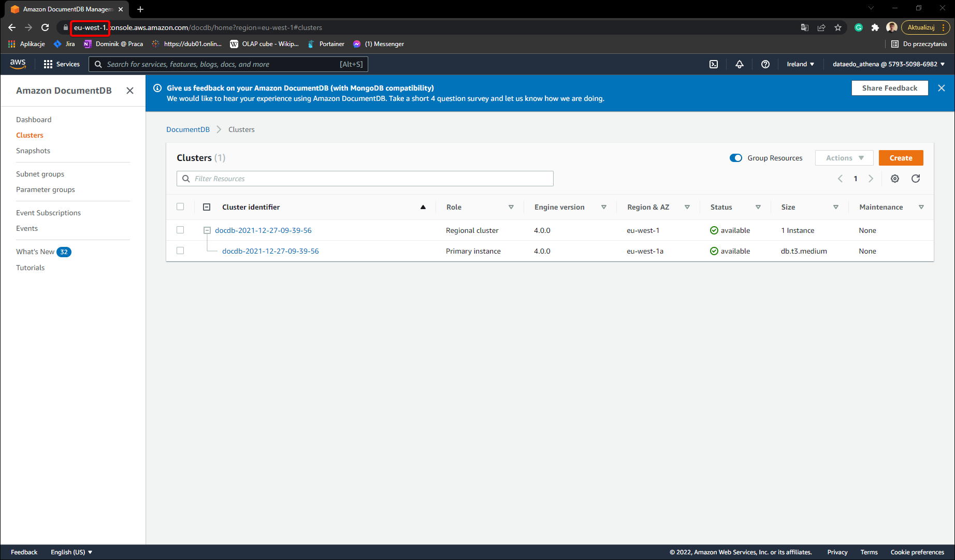Click the Create button
The height and width of the screenshot is (560, 955).
point(901,158)
